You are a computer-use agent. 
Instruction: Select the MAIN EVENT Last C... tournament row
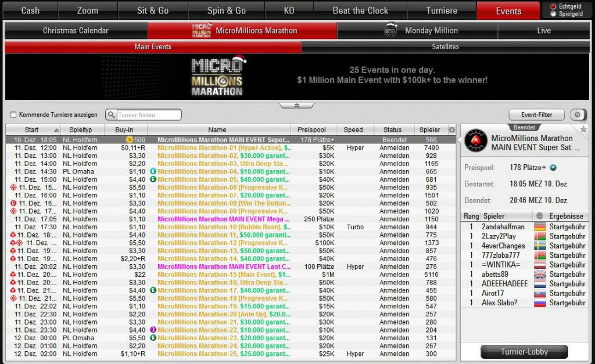point(231,266)
